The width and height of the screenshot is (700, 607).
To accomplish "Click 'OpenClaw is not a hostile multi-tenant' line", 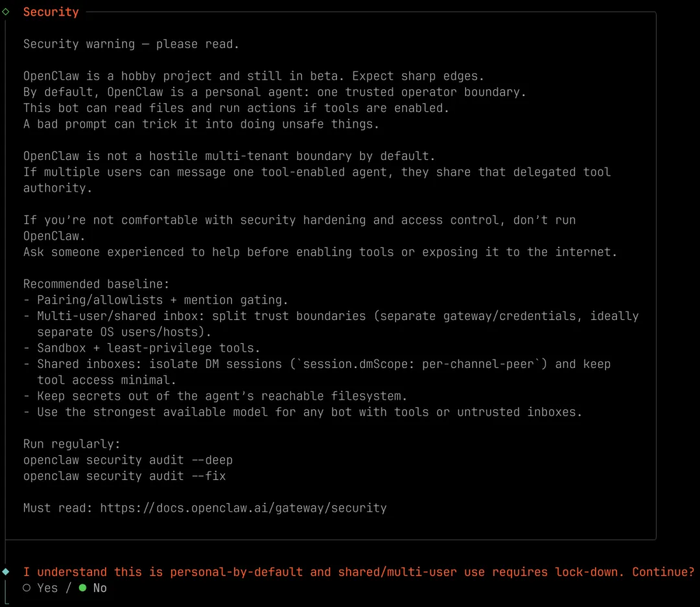I will click(x=229, y=156).
